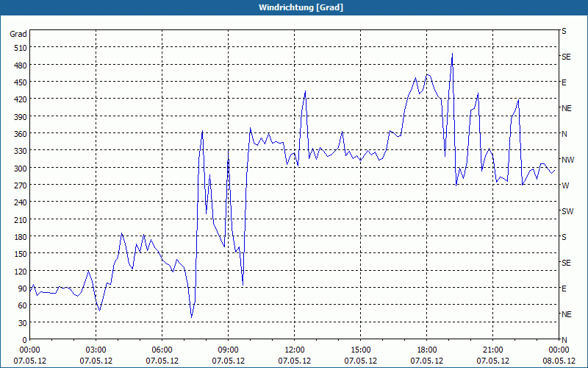
Task: Select the 150 y-axis value
Action: point(21,254)
